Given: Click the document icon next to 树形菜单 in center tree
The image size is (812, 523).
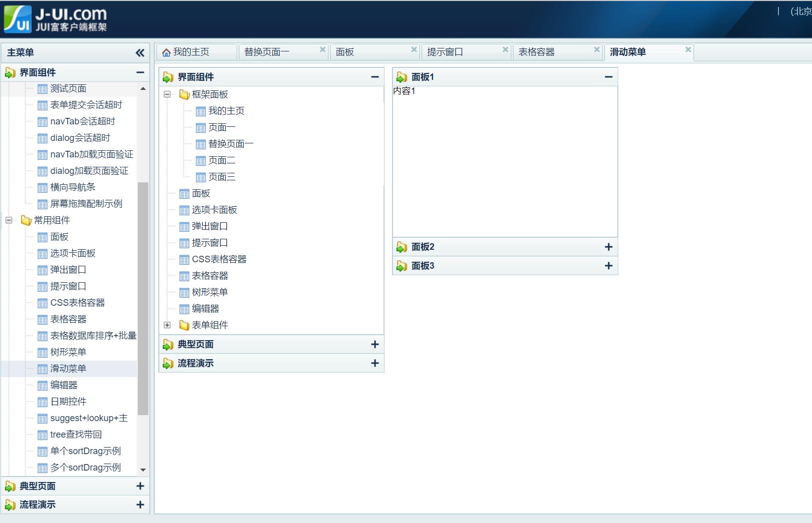Looking at the screenshot, I should [184, 292].
